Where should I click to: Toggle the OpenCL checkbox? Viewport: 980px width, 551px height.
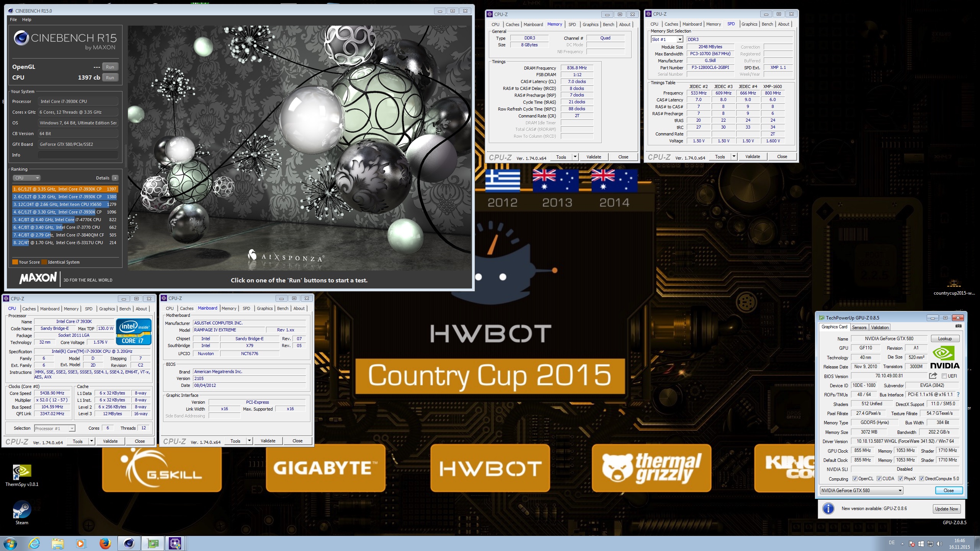[x=855, y=479]
